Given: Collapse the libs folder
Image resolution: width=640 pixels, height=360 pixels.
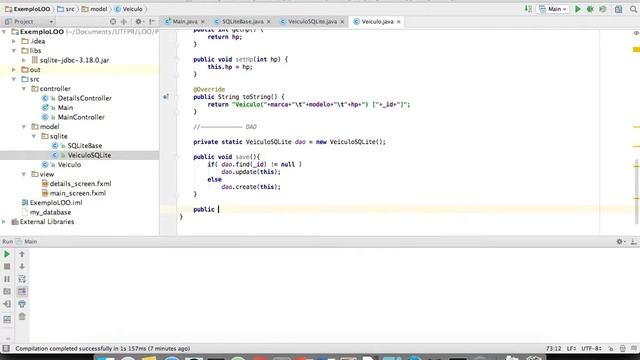Looking at the screenshot, I should click(14, 51).
